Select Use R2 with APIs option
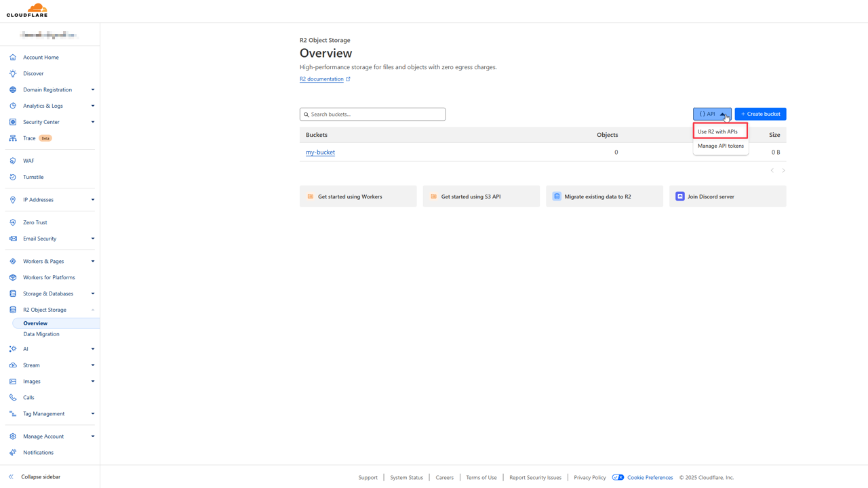Image resolution: width=868 pixels, height=488 pixels. coord(717,131)
